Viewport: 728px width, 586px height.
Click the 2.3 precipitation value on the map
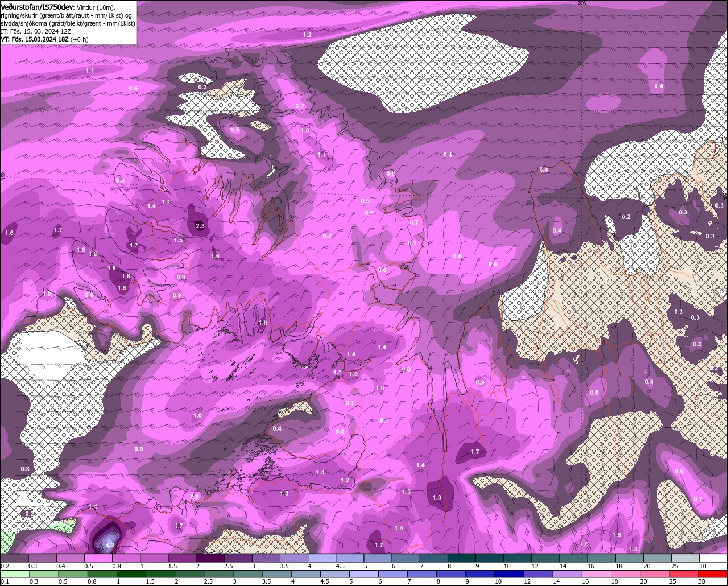tap(200, 226)
